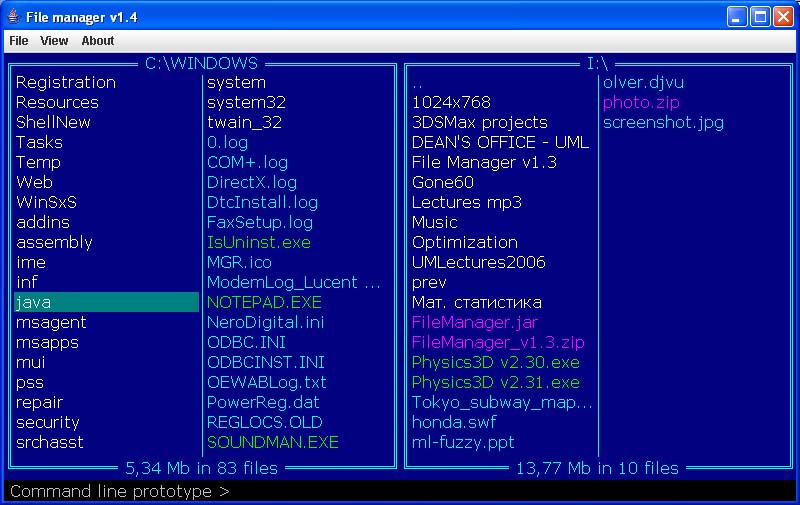
Task: Select the assembly folder
Action: tap(54, 242)
